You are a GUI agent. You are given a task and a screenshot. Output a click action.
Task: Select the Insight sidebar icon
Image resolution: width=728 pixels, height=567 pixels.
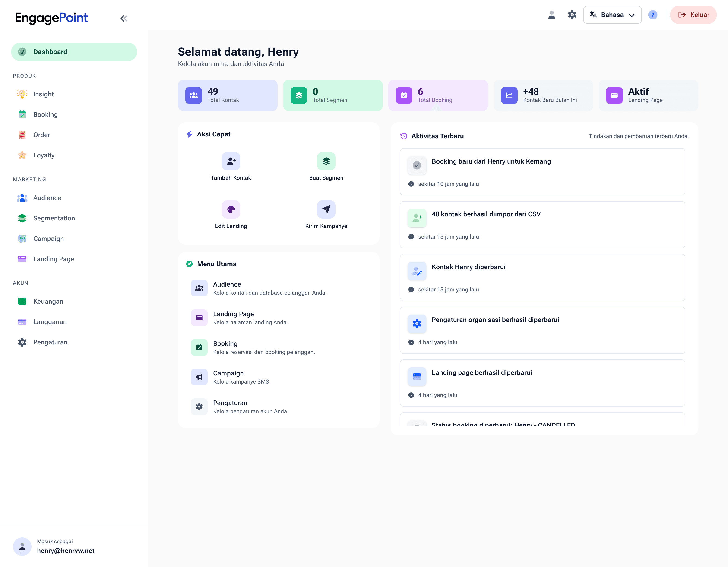pos(22,94)
